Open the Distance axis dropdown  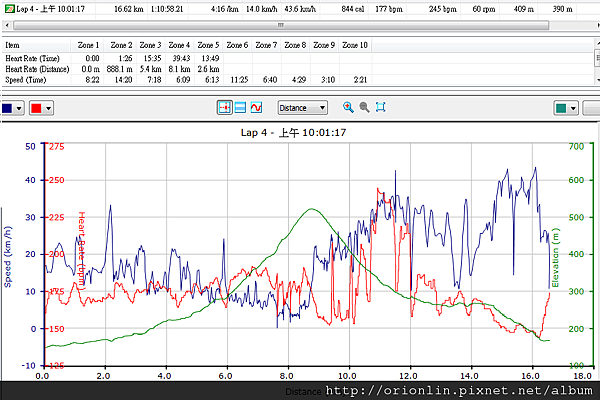tap(303, 108)
